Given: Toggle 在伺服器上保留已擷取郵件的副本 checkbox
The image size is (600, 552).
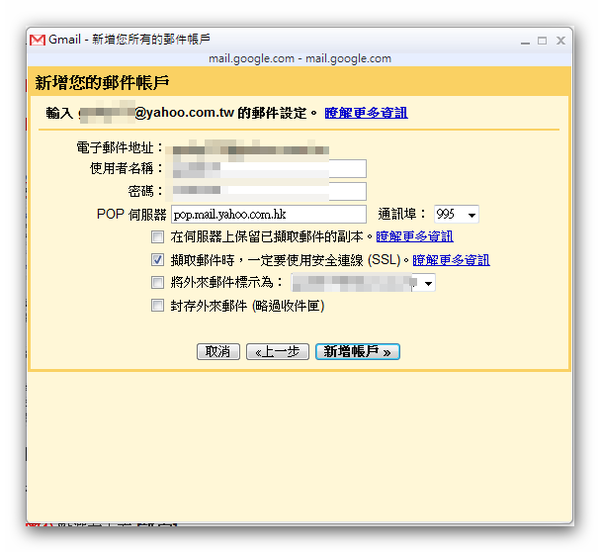Looking at the screenshot, I should coord(157,237).
